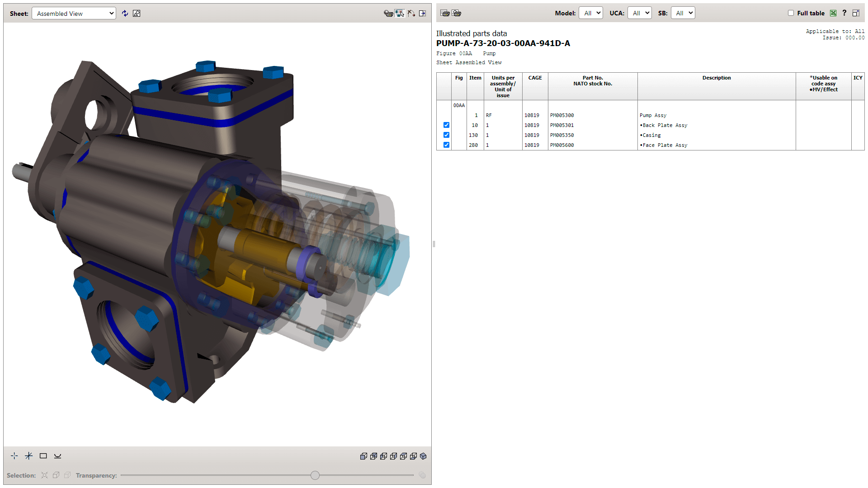
Task: Click part number PM005600
Action: [x=562, y=145]
